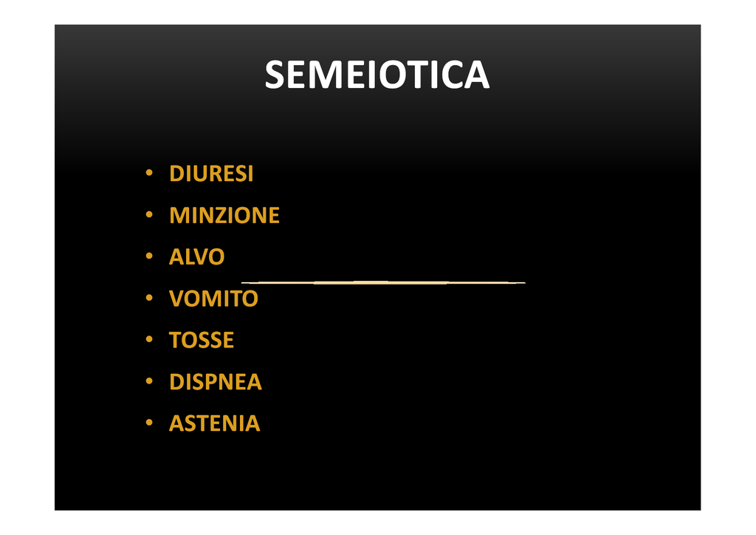
Task: Click the bullet dot beside VOMITO
Action: (x=149, y=298)
